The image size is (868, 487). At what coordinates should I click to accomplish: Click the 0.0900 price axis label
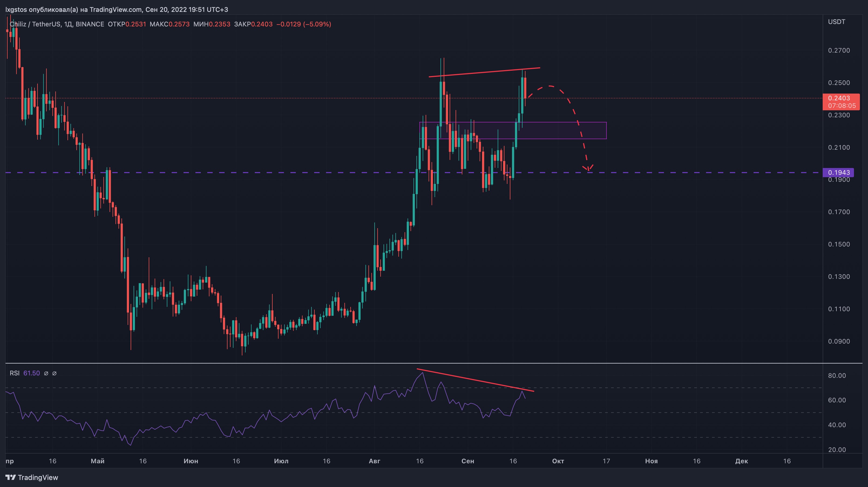[839, 341]
